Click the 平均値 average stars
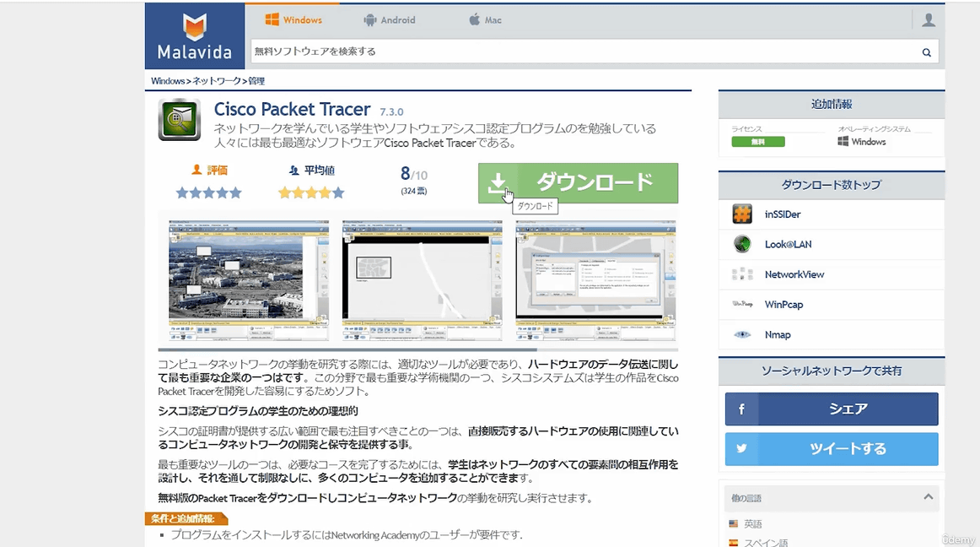This screenshot has height=547, width=980. click(311, 192)
